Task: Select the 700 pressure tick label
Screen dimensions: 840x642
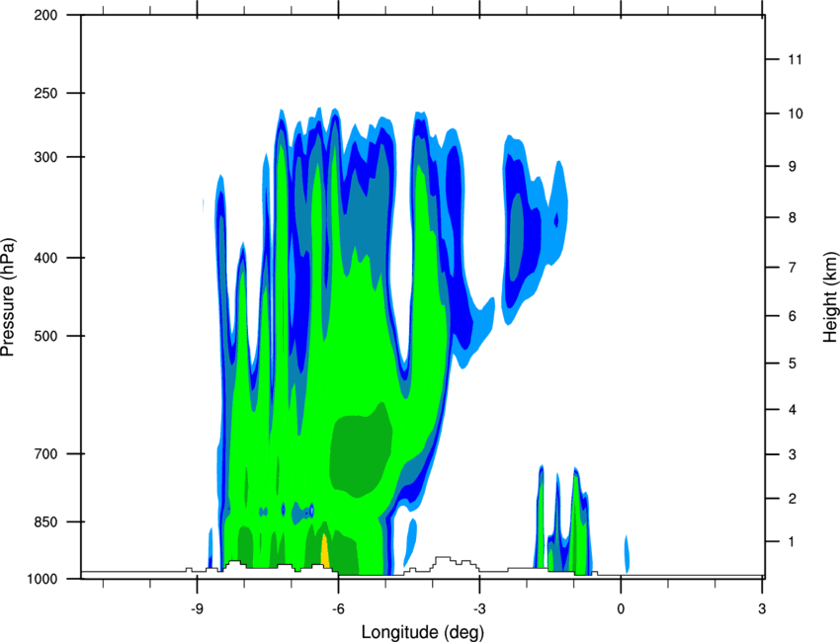Action: pos(46,453)
